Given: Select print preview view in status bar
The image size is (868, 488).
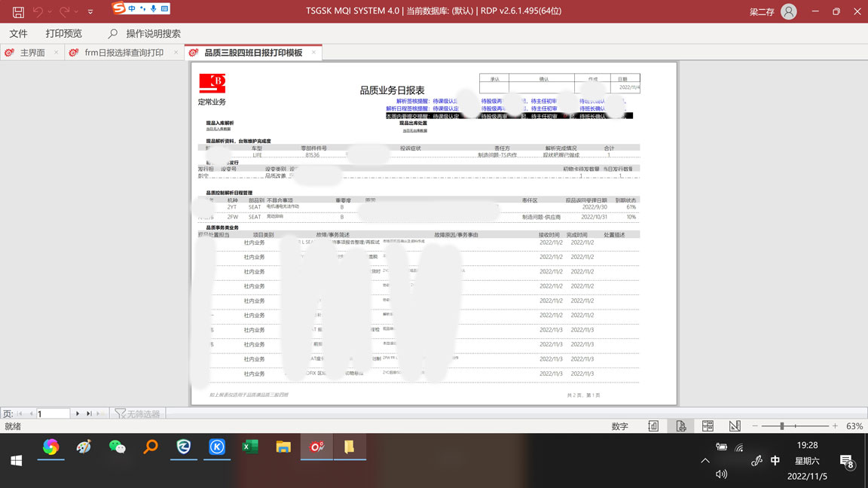Looking at the screenshot, I should [680, 426].
